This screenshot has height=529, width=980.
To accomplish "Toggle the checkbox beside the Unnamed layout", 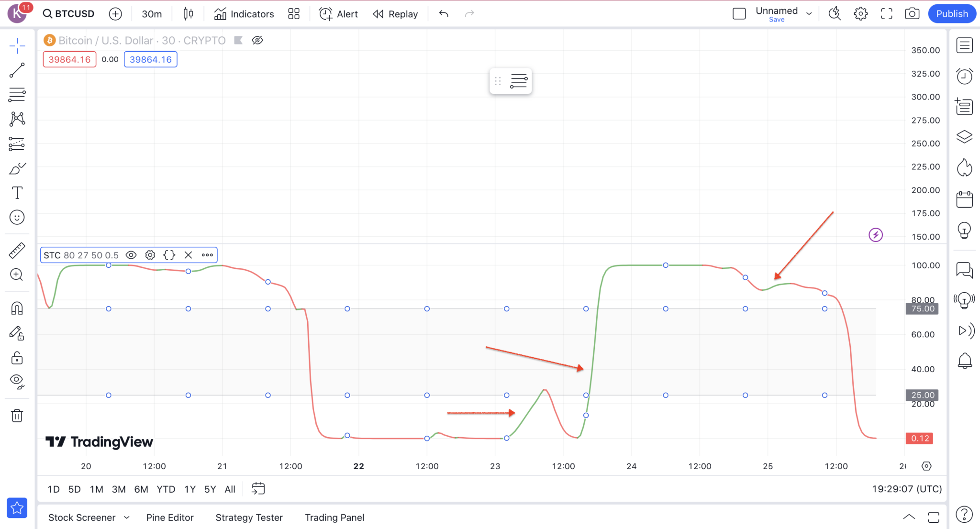I will (739, 13).
